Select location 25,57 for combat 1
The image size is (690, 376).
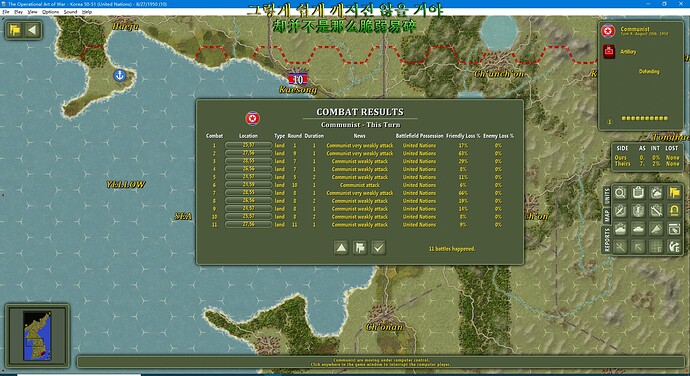[x=248, y=145]
